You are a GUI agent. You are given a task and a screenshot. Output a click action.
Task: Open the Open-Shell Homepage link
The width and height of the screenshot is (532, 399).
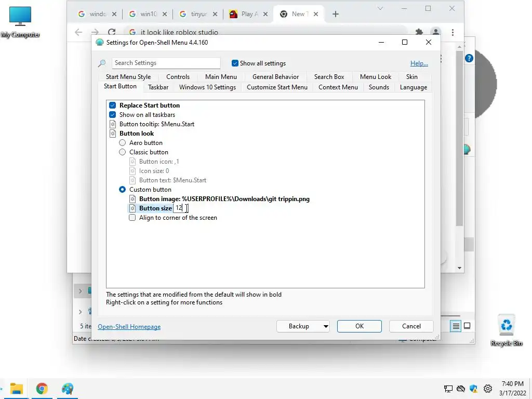129,326
